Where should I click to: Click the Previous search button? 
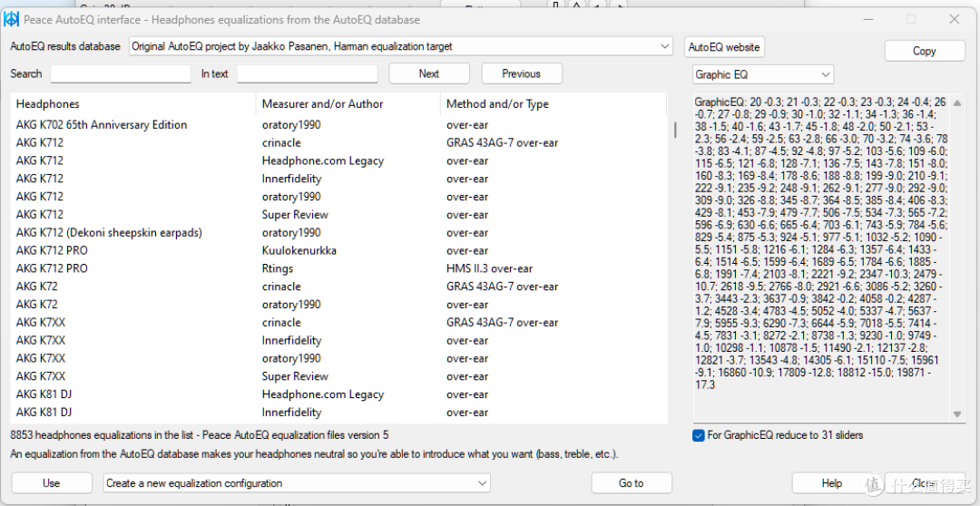point(521,73)
